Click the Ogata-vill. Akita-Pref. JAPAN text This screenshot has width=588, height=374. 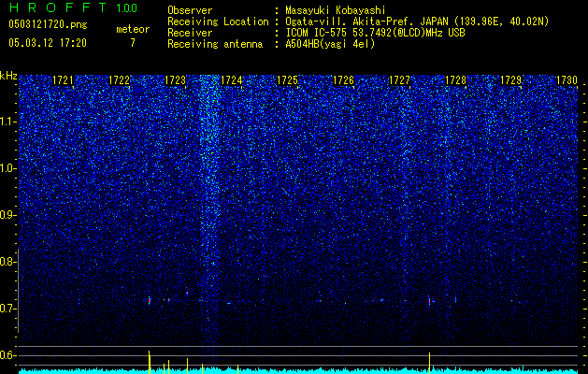click(366, 22)
